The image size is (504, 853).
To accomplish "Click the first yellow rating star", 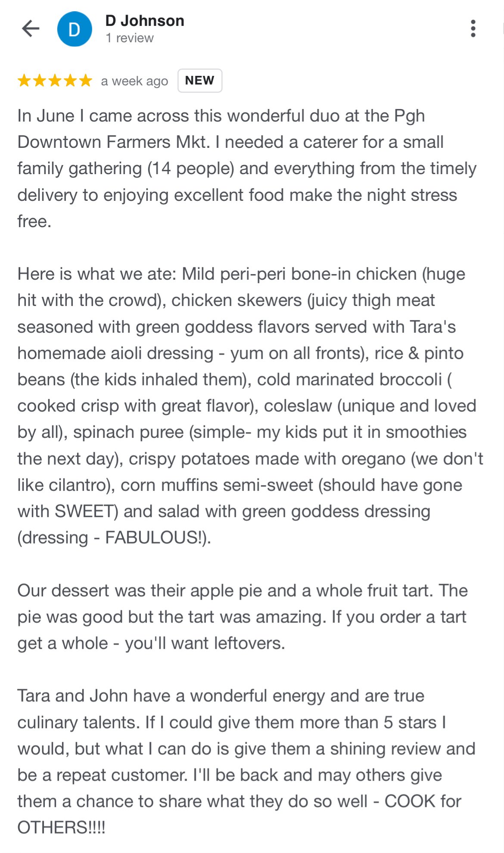I will [24, 81].
